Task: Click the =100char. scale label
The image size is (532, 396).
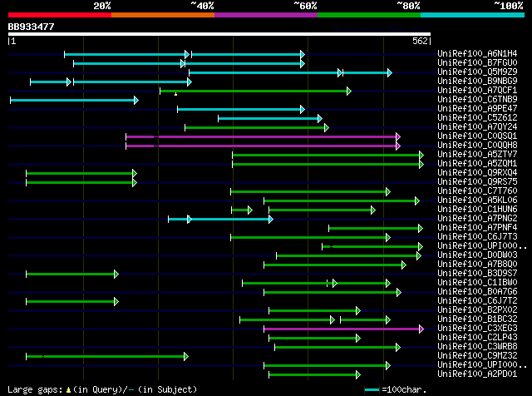Action: coord(404,389)
